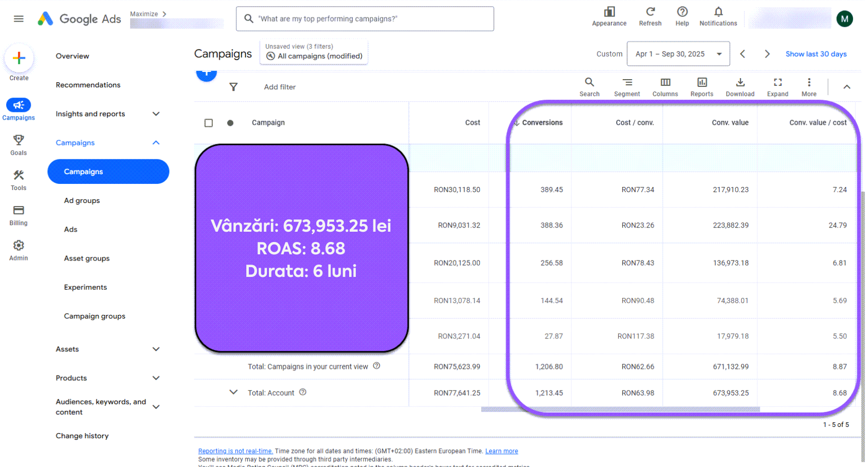Open the Notifications bell

(x=718, y=12)
